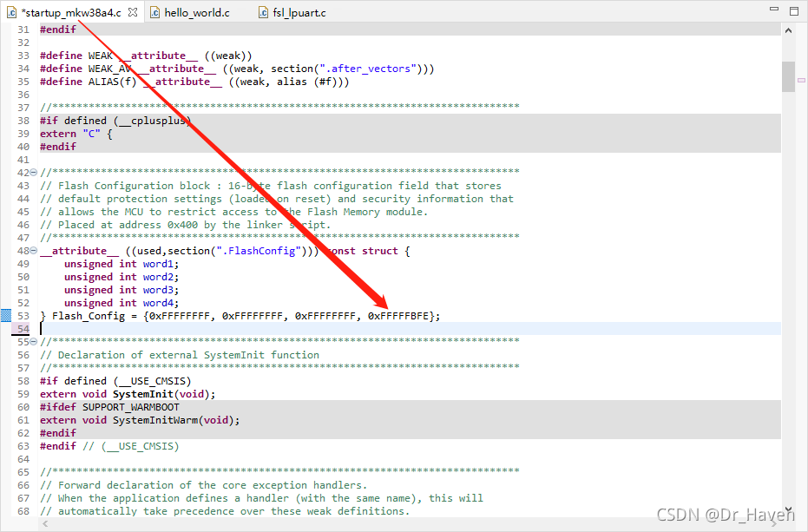Click the Flash_Config variable name
This screenshot has height=532, width=808.
(x=89, y=316)
